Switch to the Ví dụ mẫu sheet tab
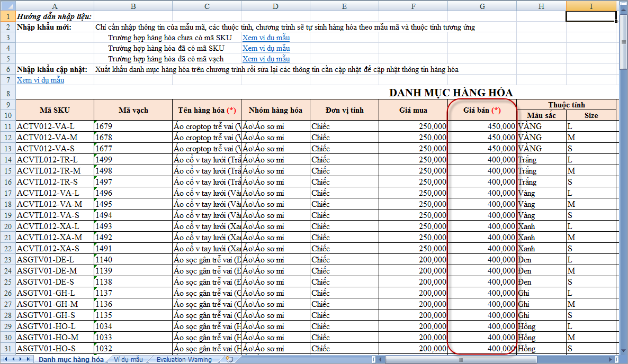 [x=128, y=359]
